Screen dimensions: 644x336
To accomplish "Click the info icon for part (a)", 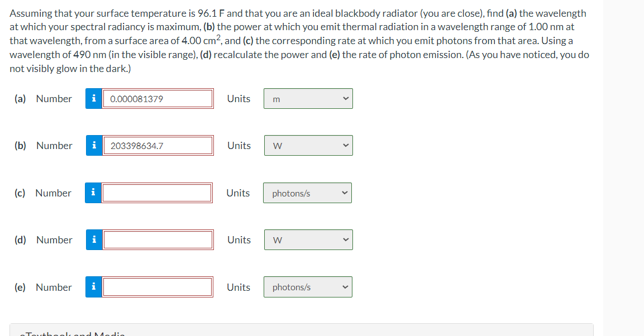I will point(94,98).
